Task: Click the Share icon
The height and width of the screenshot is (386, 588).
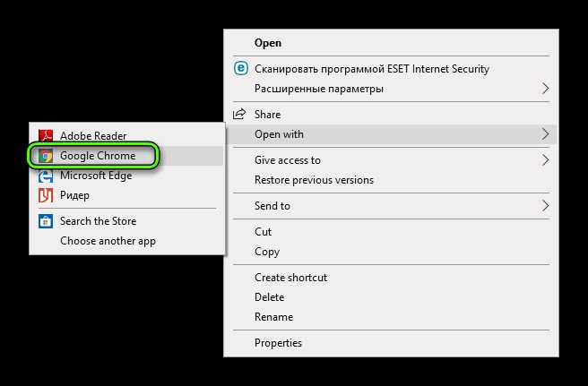Action: (x=240, y=115)
